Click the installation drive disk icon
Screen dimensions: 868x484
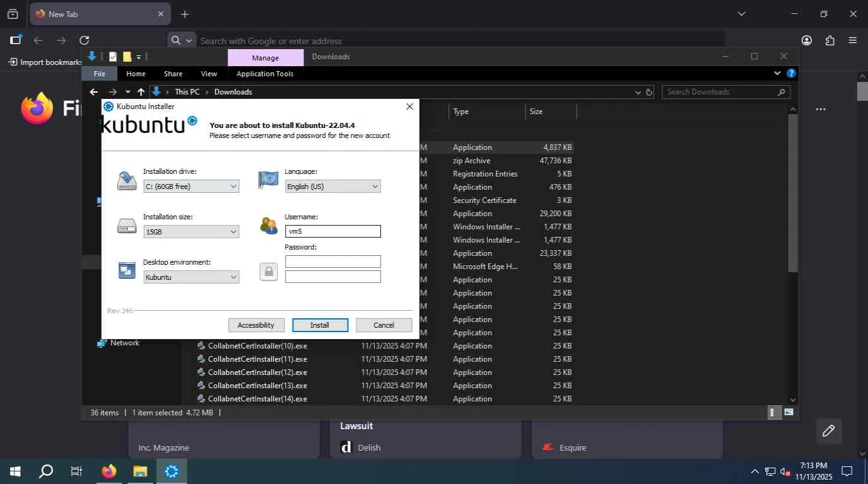coord(127,180)
